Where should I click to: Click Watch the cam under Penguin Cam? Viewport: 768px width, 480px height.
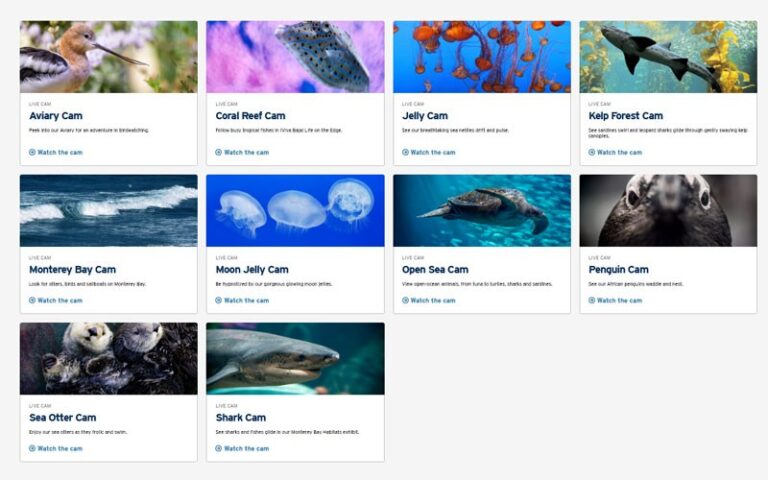(619, 300)
